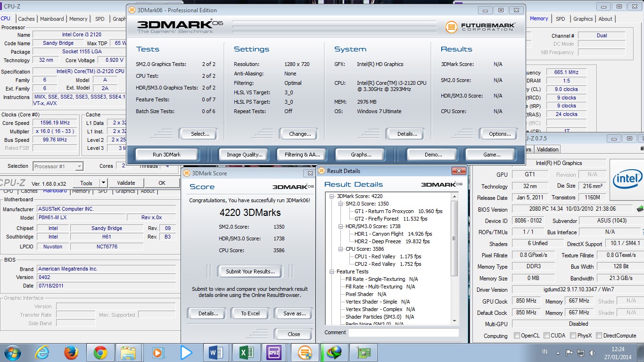Enable the PhysX checkbox in GPU-Z

point(573,336)
